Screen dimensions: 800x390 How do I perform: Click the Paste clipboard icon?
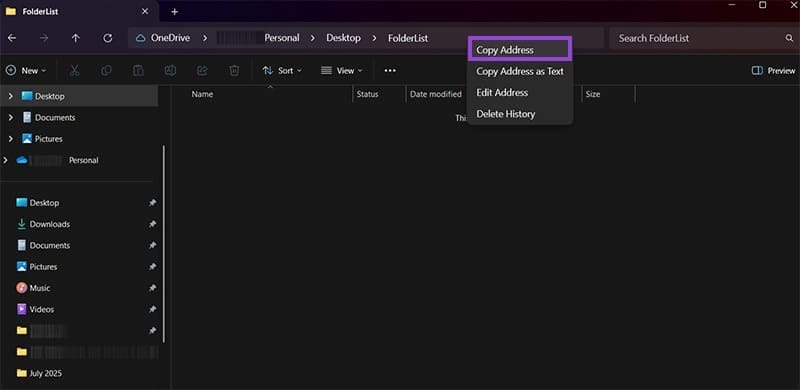click(138, 70)
